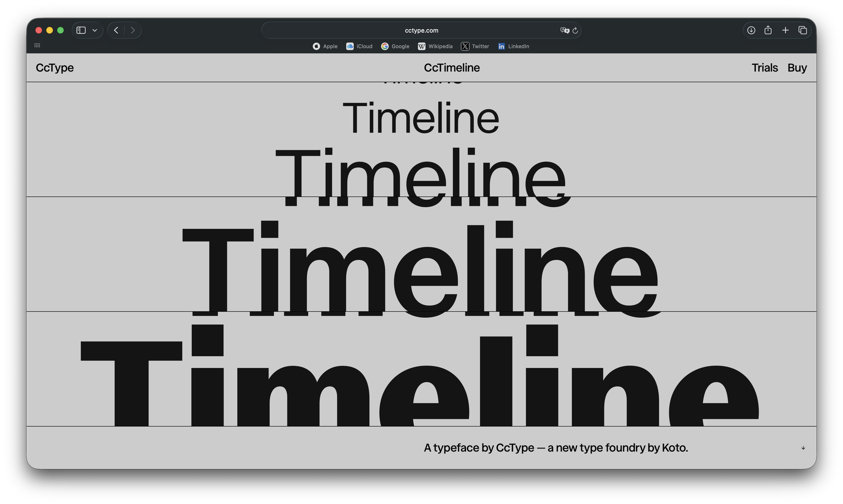843x504 pixels.
Task: Go forward to the next page
Action: 133,30
